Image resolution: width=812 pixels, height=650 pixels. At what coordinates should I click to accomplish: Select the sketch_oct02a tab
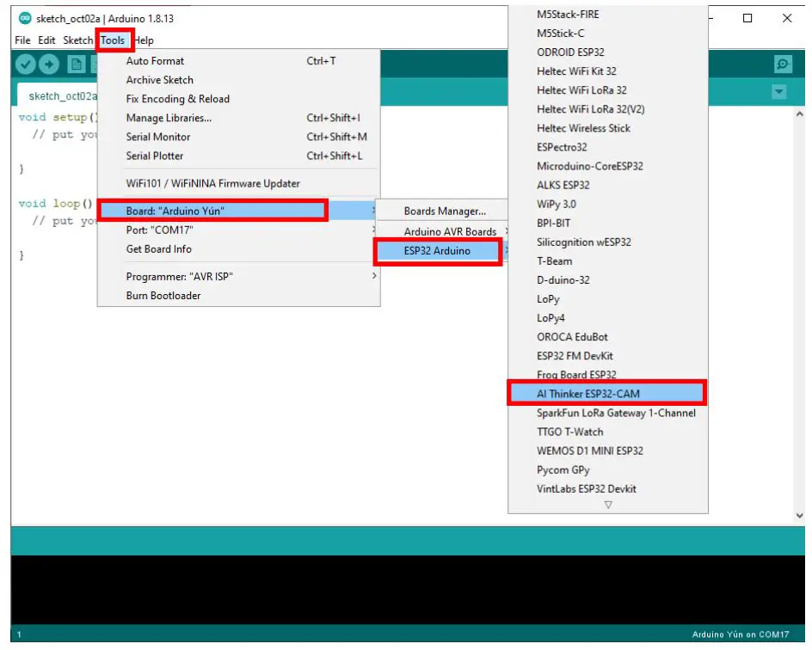pos(63,96)
